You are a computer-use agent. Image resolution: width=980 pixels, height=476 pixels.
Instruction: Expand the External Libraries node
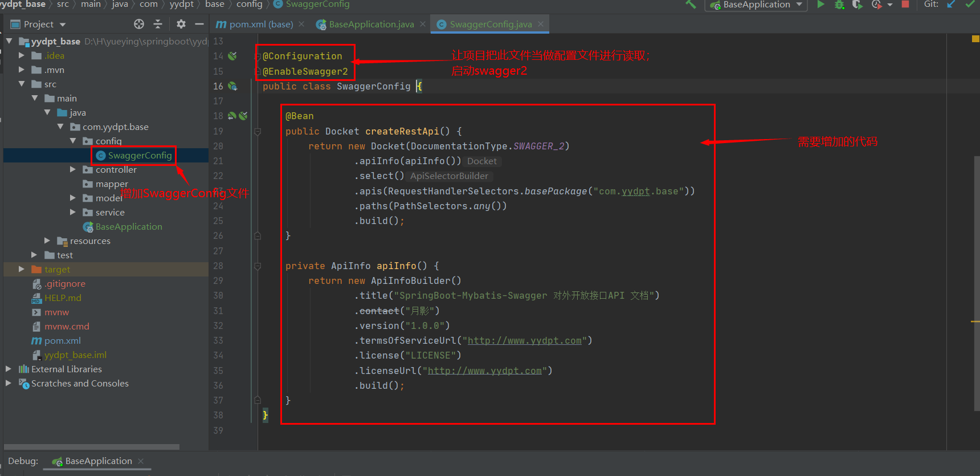click(x=9, y=369)
